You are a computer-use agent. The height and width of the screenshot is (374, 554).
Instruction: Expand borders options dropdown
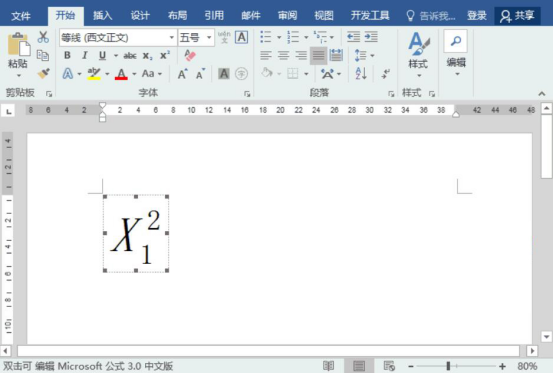[306, 74]
